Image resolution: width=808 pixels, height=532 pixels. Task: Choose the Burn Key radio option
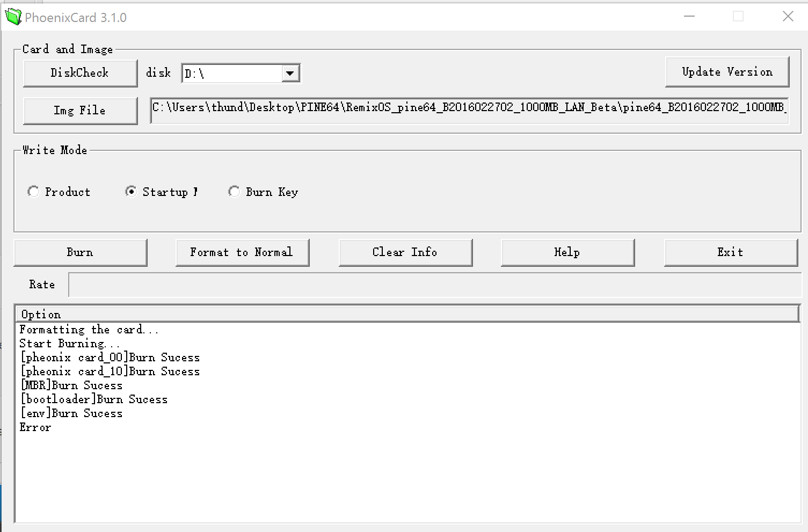point(234,192)
